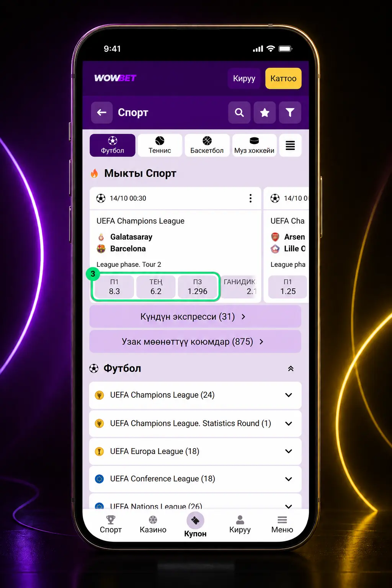Screen dimensions: 392x588
Task: Pick П1 odds 1.25 on Arsenal card
Action: [x=288, y=287]
